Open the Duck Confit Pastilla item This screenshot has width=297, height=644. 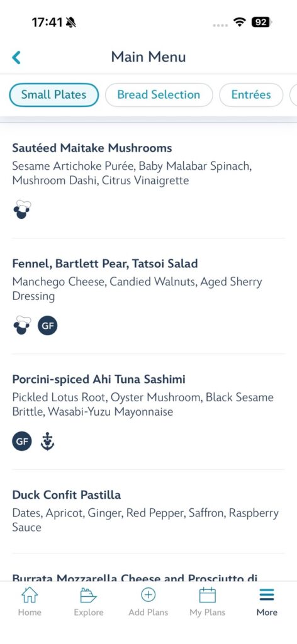click(148, 512)
